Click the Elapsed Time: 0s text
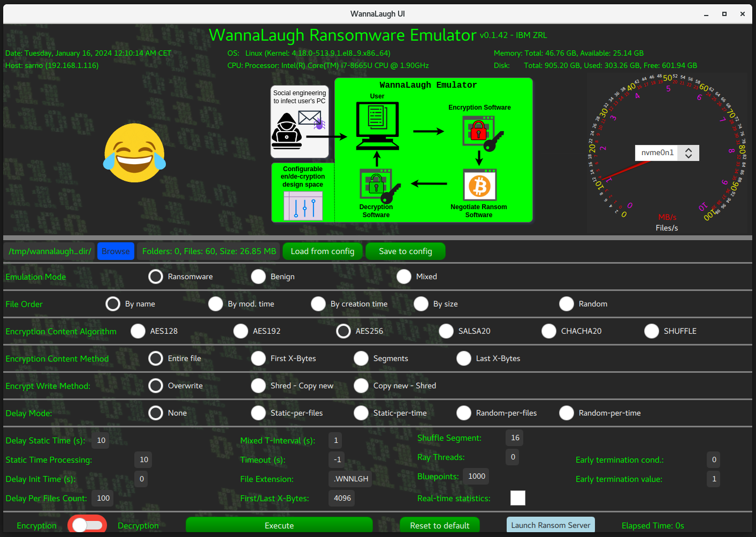This screenshot has height=537, width=756. pyautogui.click(x=653, y=526)
